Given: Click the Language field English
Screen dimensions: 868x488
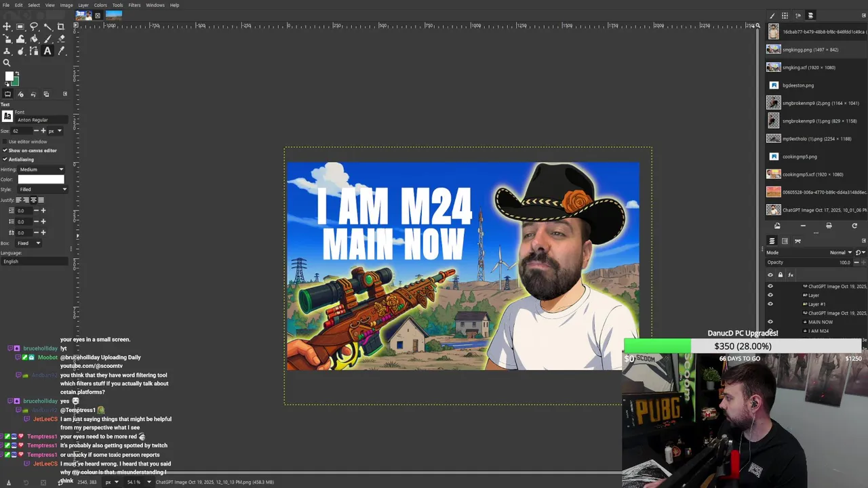Looking at the screenshot, I should click(35, 262).
